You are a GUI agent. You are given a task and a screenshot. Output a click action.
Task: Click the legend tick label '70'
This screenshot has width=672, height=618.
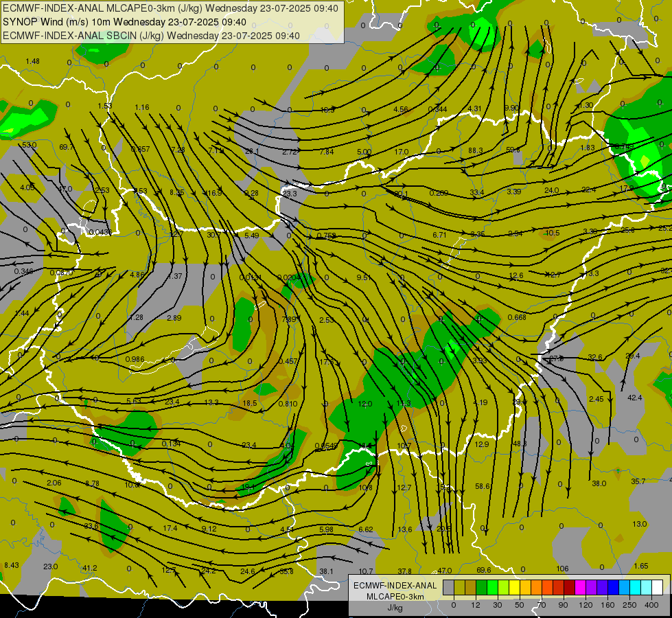(x=542, y=605)
